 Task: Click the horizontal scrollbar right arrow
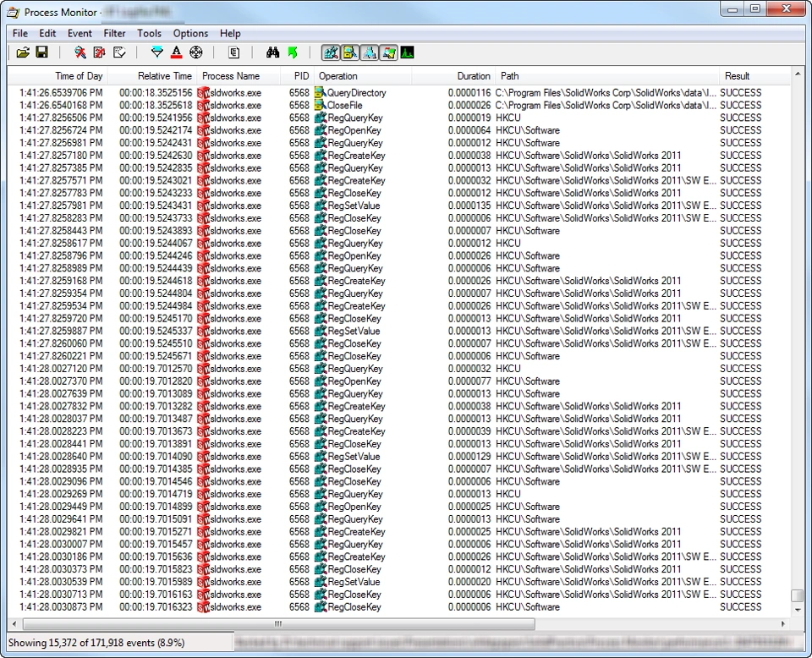click(783, 624)
